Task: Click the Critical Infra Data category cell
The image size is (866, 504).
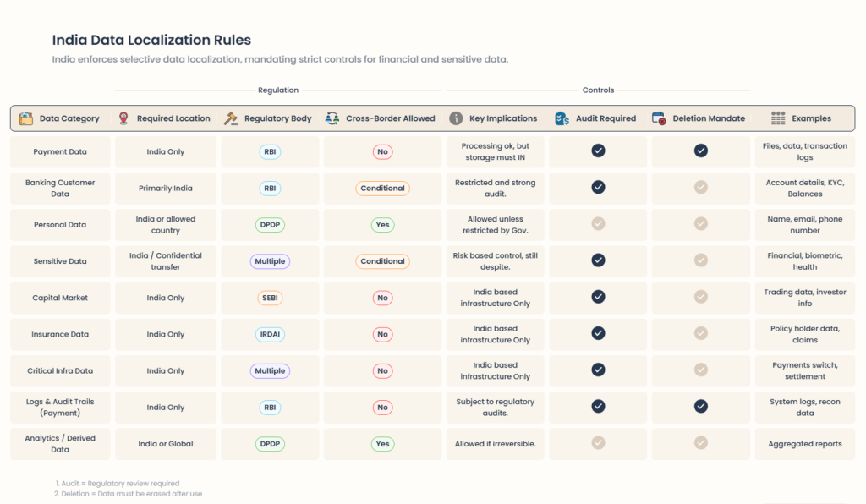Action: pyautogui.click(x=60, y=370)
